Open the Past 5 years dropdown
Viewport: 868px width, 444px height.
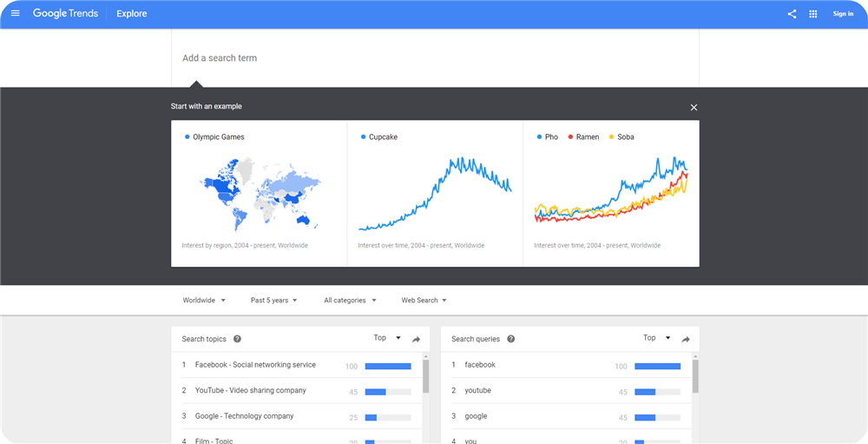pyautogui.click(x=274, y=301)
